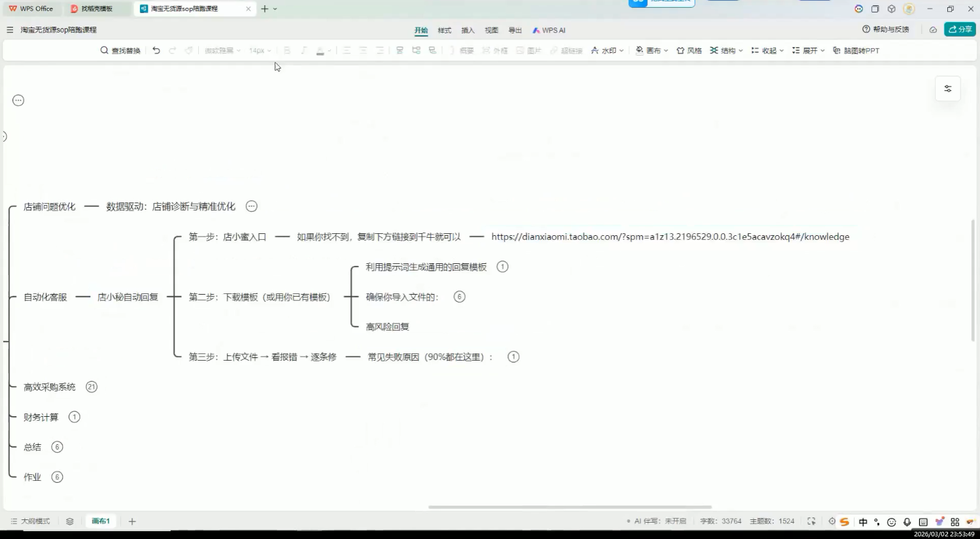The width and height of the screenshot is (980, 539).
Task: Click the 脑图转PPT conversion icon
Action: click(856, 50)
